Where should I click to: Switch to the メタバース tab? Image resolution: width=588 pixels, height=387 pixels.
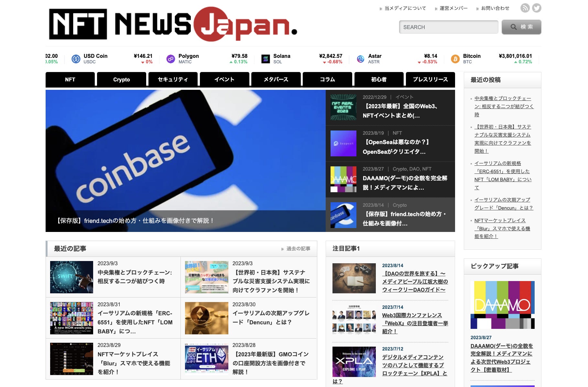click(x=276, y=79)
